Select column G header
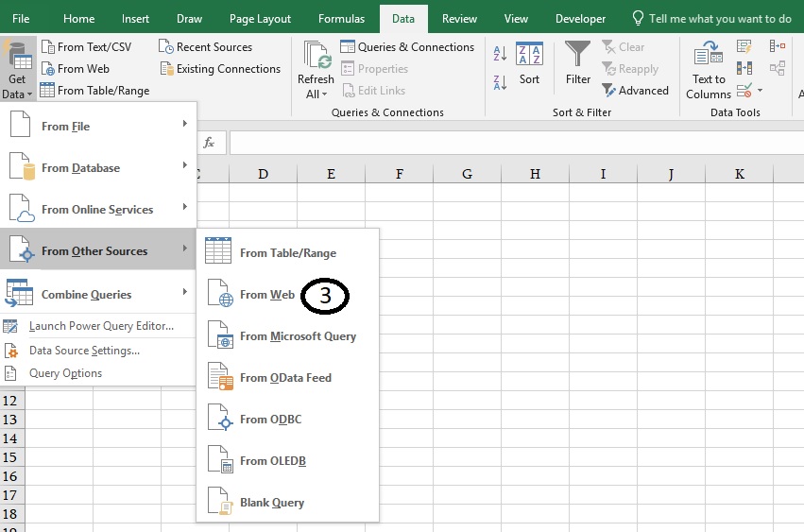 [467, 174]
